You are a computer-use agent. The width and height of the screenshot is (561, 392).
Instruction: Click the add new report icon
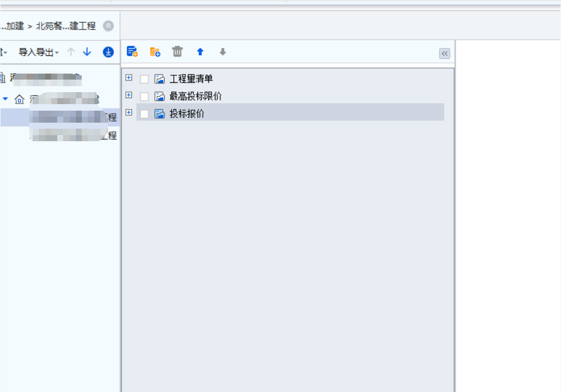click(x=132, y=51)
